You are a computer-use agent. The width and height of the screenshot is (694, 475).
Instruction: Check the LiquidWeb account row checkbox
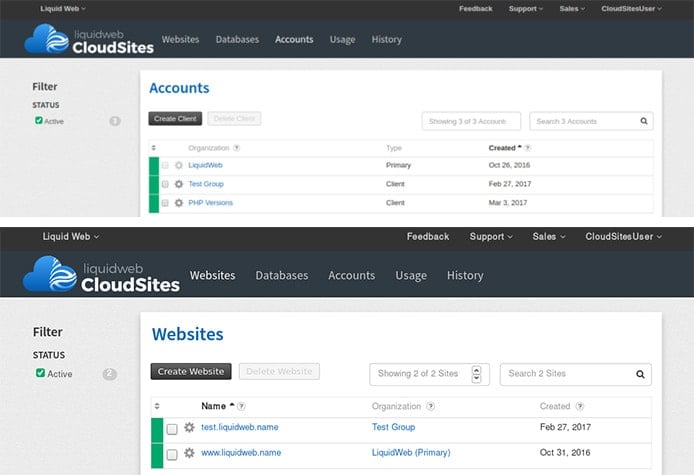(x=165, y=165)
